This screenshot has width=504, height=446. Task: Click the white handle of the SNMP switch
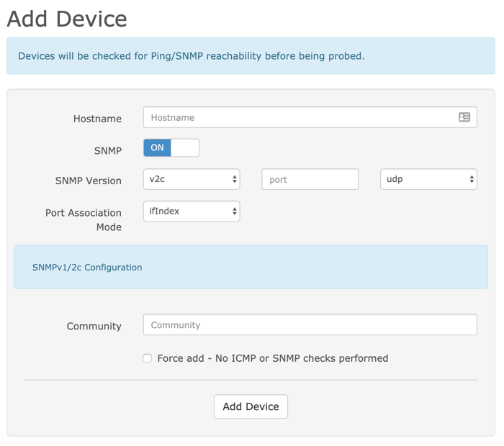coord(184,147)
